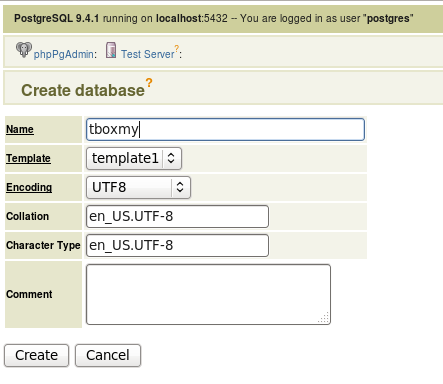Follow the Test Server breadcrumb link

[148, 54]
